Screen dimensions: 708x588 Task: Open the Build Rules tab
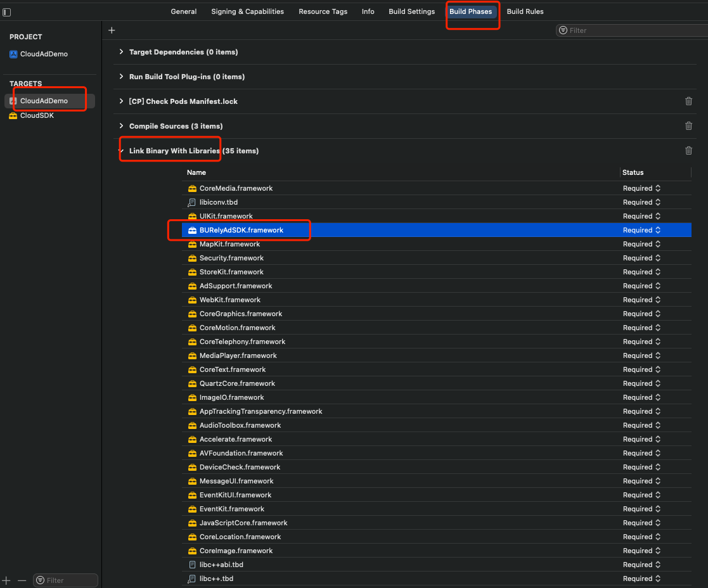[x=525, y=12]
